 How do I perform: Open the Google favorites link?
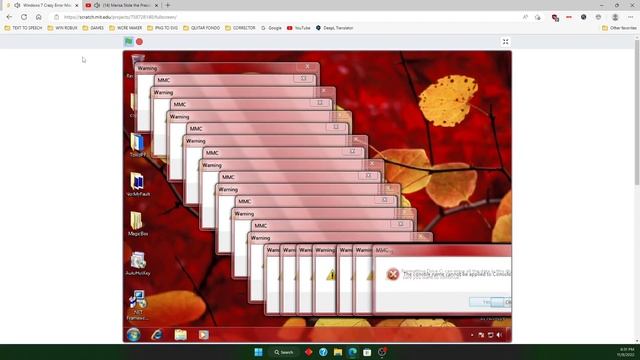[x=271, y=28]
